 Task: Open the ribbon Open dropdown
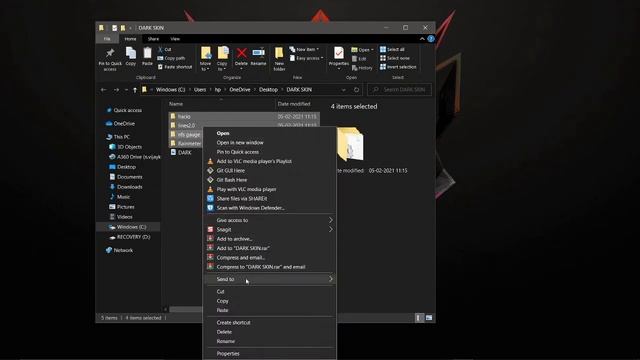(x=362, y=50)
